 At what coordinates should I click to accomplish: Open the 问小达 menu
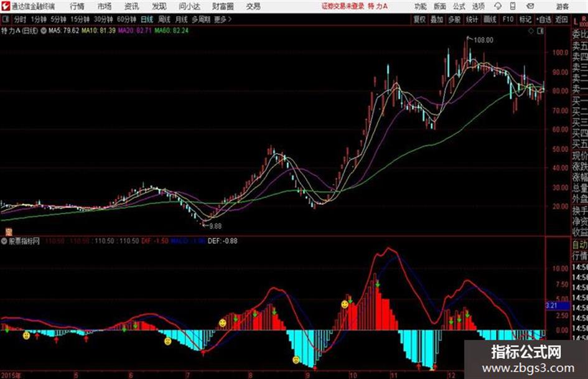click(x=189, y=6)
